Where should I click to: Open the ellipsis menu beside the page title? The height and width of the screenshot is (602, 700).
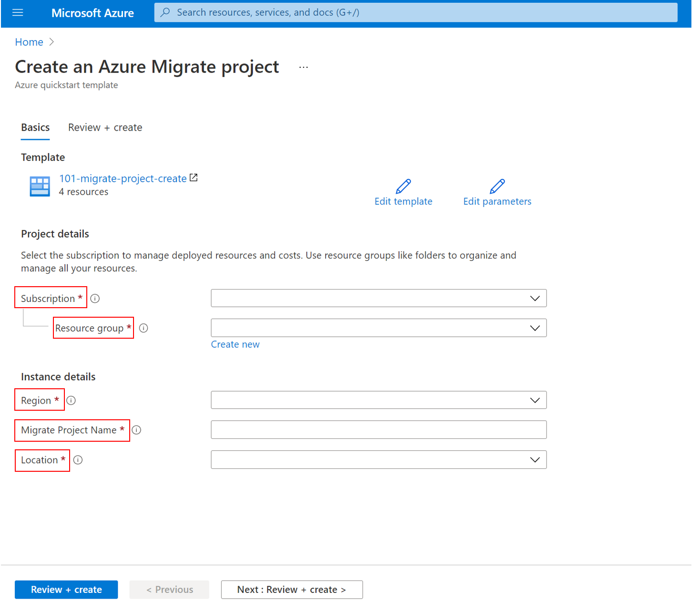[x=304, y=67]
